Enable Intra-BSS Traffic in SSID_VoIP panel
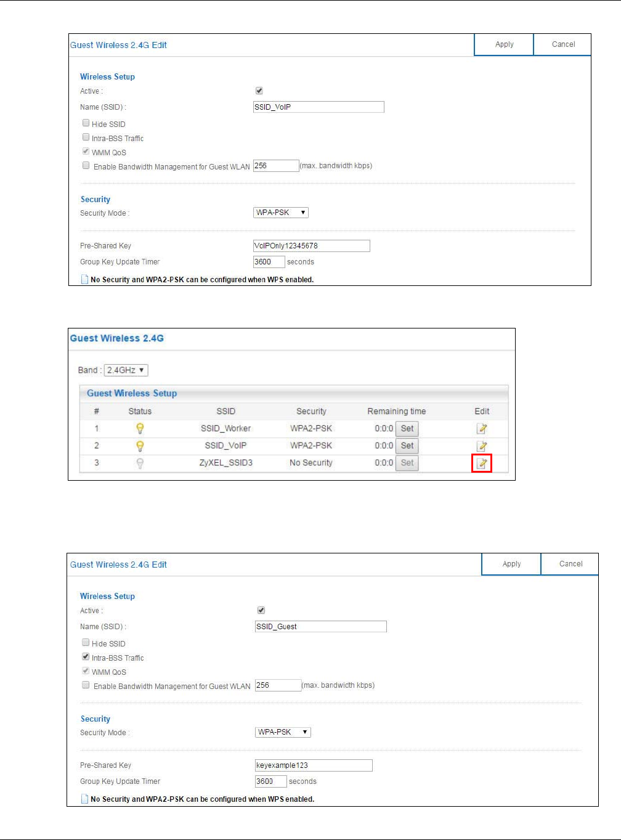 tap(86, 137)
